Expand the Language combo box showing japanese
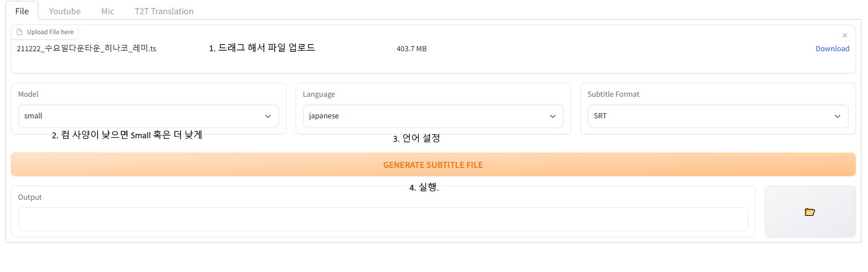The height and width of the screenshot is (272, 868). click(x=427, y=116)
